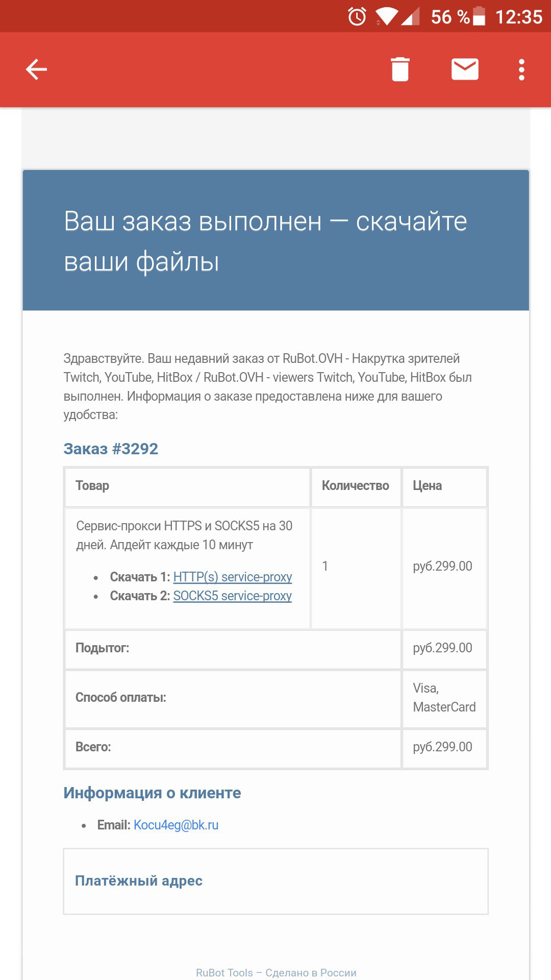Delete this email with the trash icon
Viewport: 551px width, 980px height.
pyautogui.click(x=400, y=69)
